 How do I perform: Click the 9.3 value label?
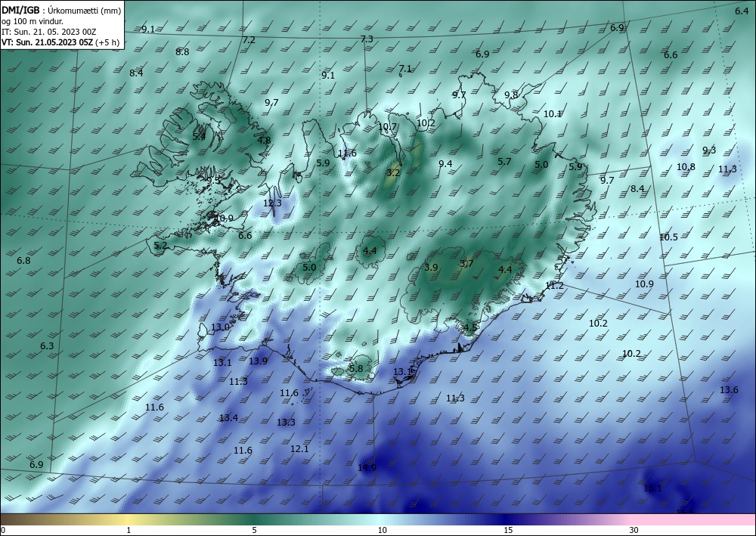pos(709,150)
